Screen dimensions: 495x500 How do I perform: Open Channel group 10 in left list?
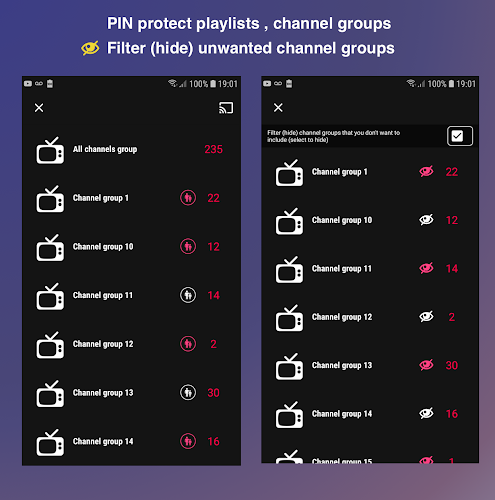click(131, 247)
